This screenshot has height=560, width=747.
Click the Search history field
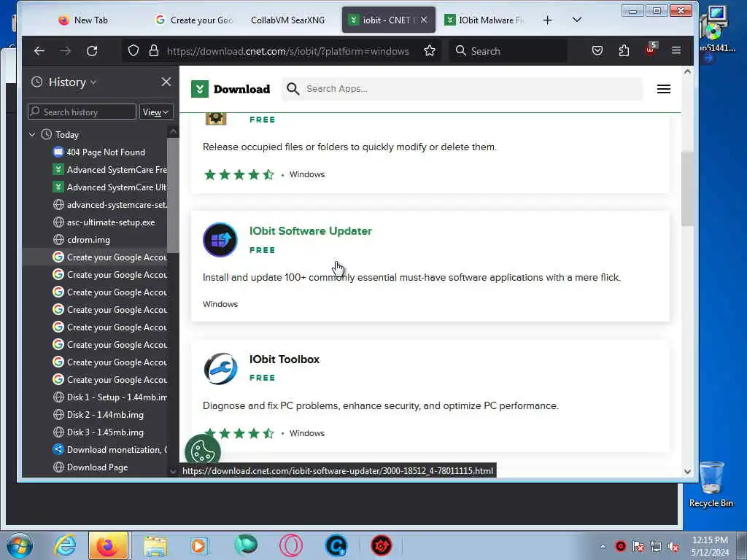[82, 112]
